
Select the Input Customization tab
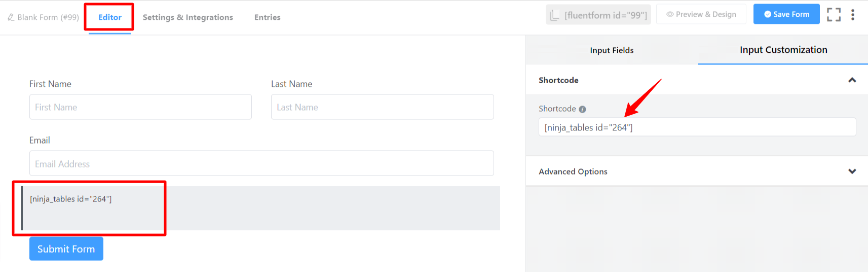tap(783, 50)
